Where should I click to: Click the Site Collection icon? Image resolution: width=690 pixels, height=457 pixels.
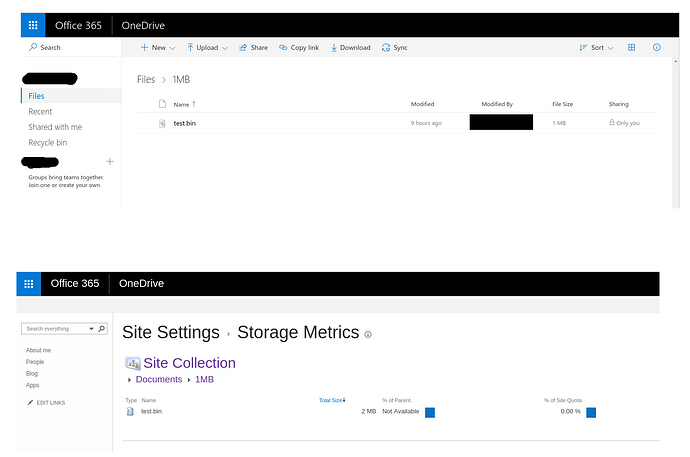[132, 363]
